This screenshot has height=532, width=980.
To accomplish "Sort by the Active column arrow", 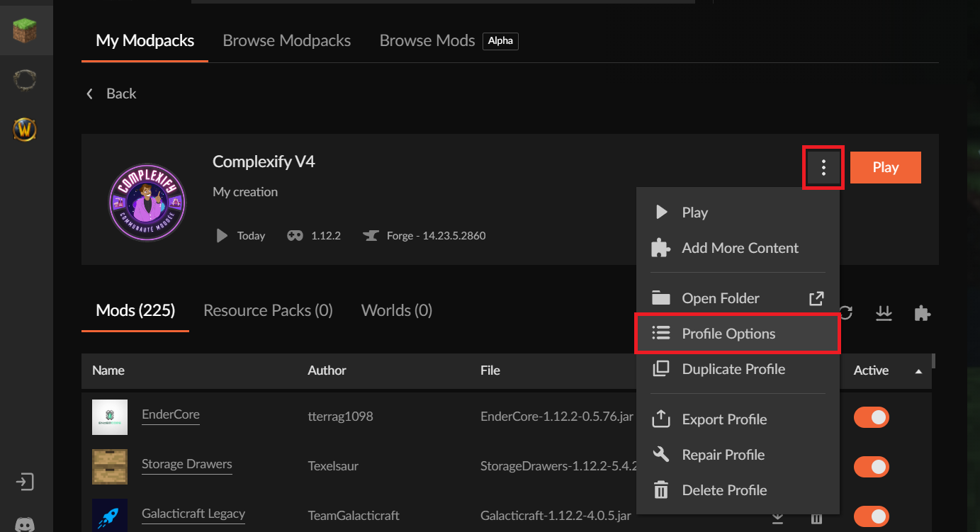I will (918, 371).
